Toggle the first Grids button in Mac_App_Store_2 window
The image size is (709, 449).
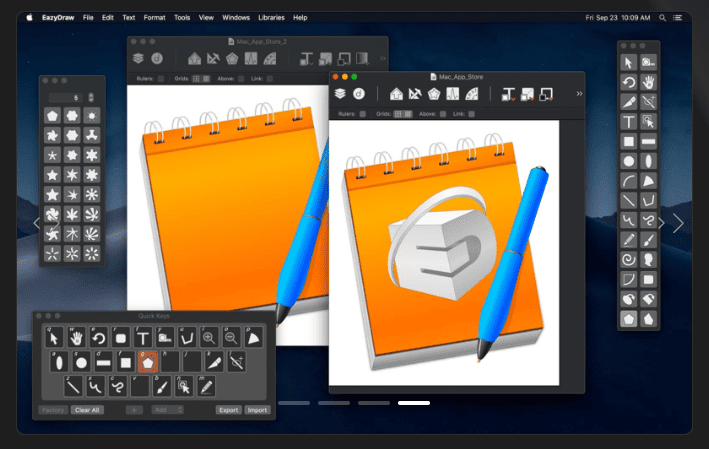pyautogui.click(x=196, y=79)
